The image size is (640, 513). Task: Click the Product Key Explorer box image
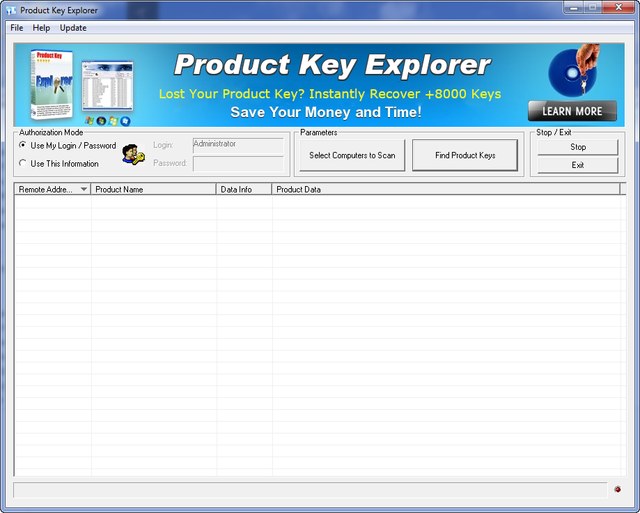tap(52, 84)
